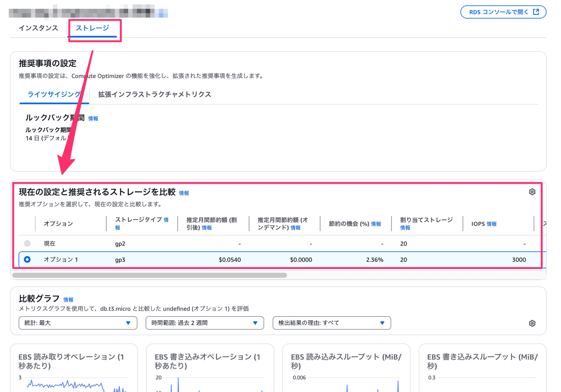Image resolution: width=561 pixels, height=392 pixels.
Task: Click the external link icon on RDS console button
Action: (x=536, y=12)
